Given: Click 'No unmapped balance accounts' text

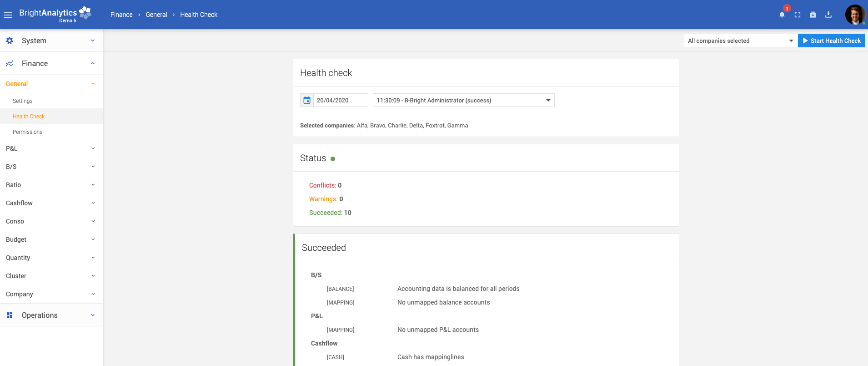Looking at the screenshot, I should pyautogui.click(x=444, y=302).
